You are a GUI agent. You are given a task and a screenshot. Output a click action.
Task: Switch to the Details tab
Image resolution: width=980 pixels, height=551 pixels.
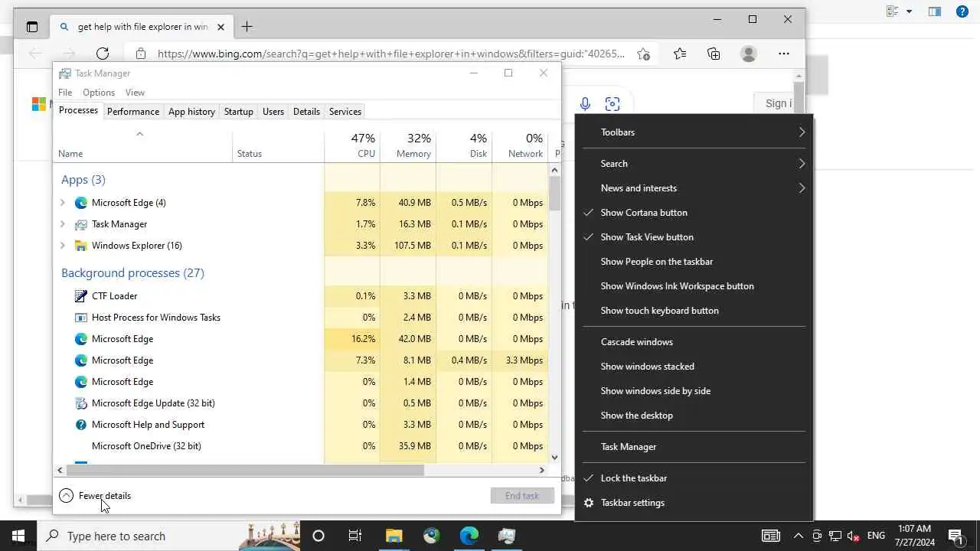coord(306,112)
